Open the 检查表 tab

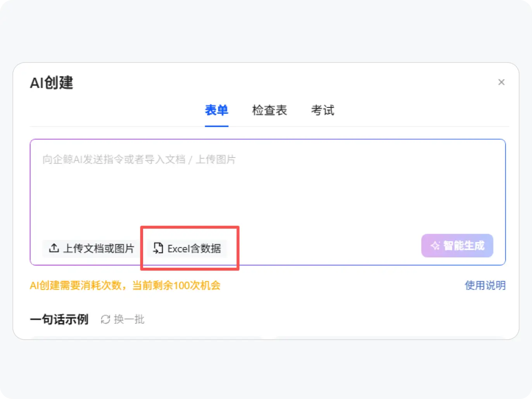pyautogui.click(x=269, y=110)
